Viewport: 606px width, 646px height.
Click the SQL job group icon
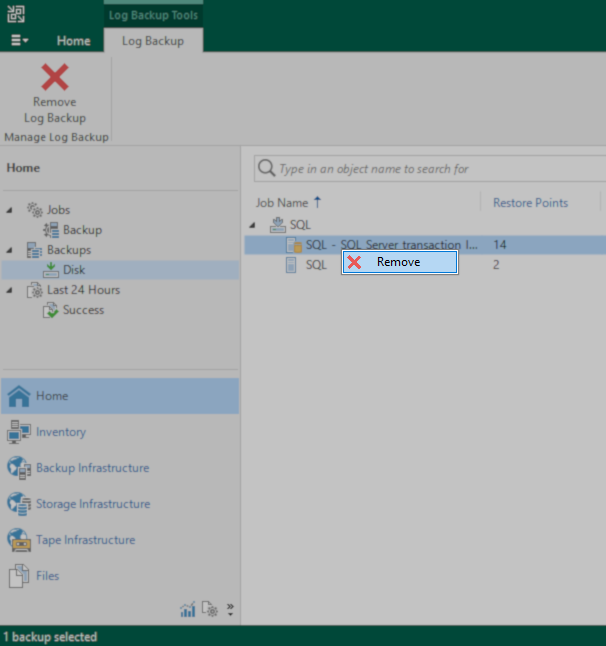[x=278, y=225]
